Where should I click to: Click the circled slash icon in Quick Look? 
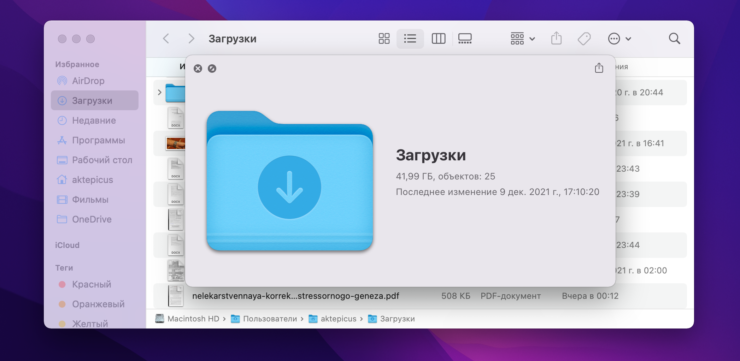click(212, 68)
